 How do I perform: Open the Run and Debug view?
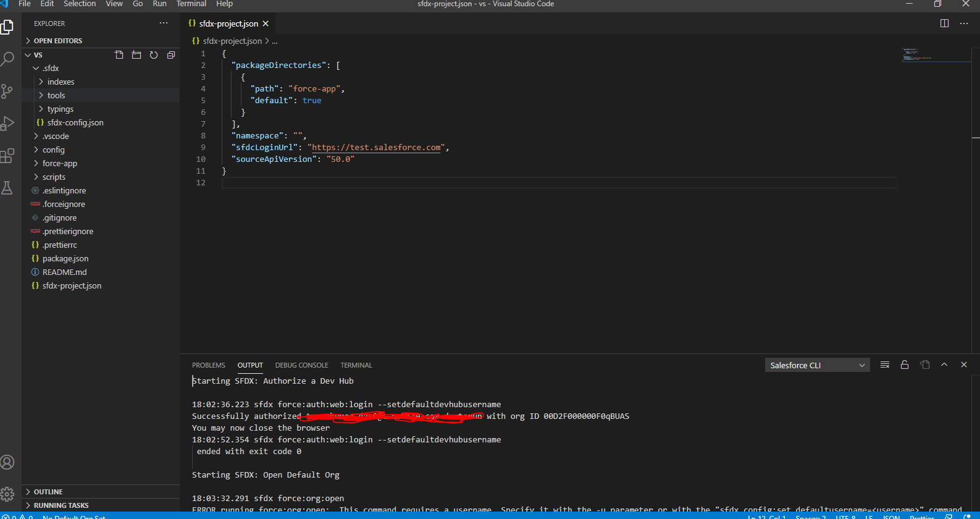7,124
